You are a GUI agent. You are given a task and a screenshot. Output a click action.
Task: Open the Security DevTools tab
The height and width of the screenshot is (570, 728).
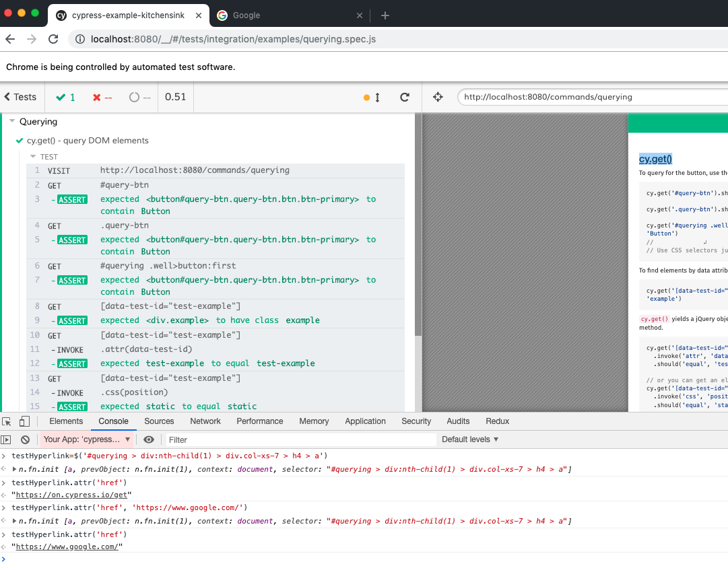pyautogui.click(x=416, y=421)
